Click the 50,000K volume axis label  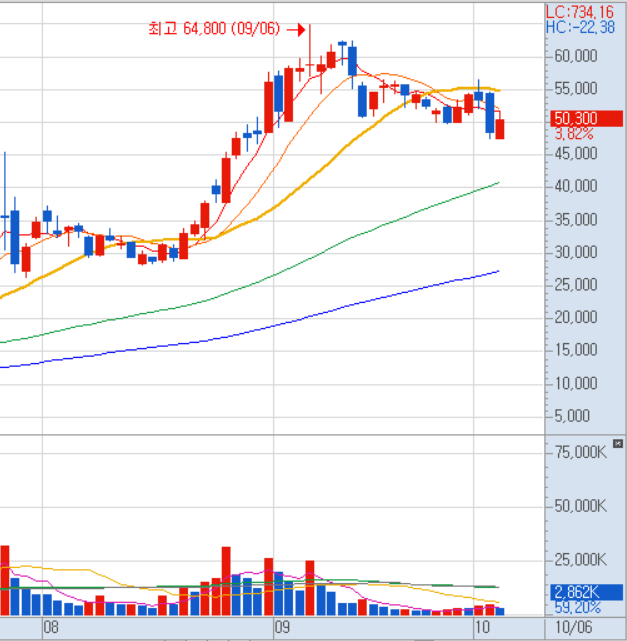point(580,507)
